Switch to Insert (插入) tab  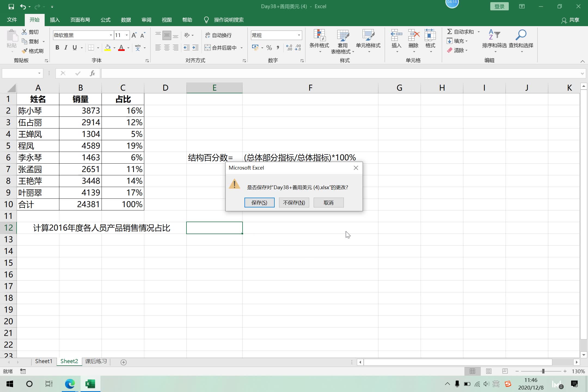click(x=55, y=20)
